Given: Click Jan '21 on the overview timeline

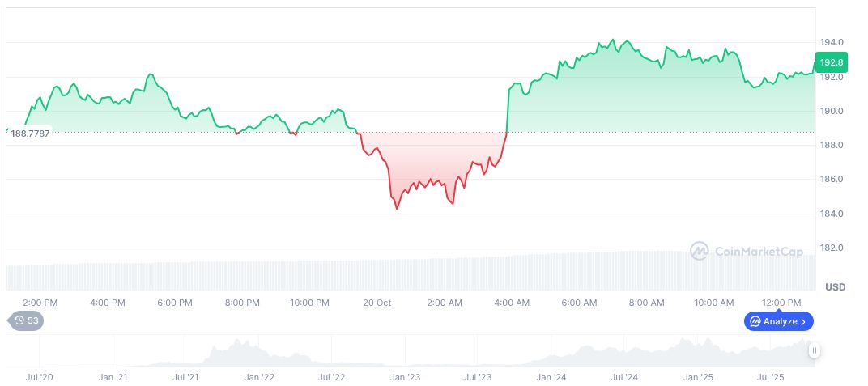Looking at the screenshot, I should 113,377.
